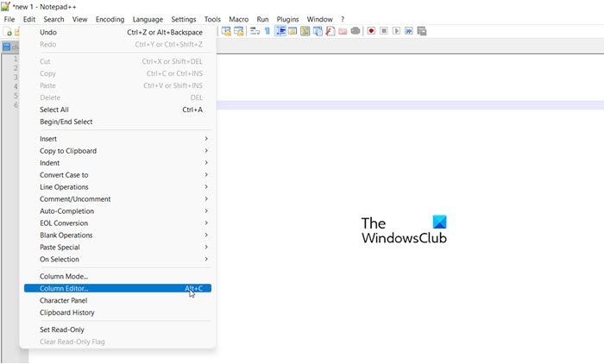Close the open Edit menu via its title
The width and height of the screenshot is (604, 364).
click(x=29, y=19)
